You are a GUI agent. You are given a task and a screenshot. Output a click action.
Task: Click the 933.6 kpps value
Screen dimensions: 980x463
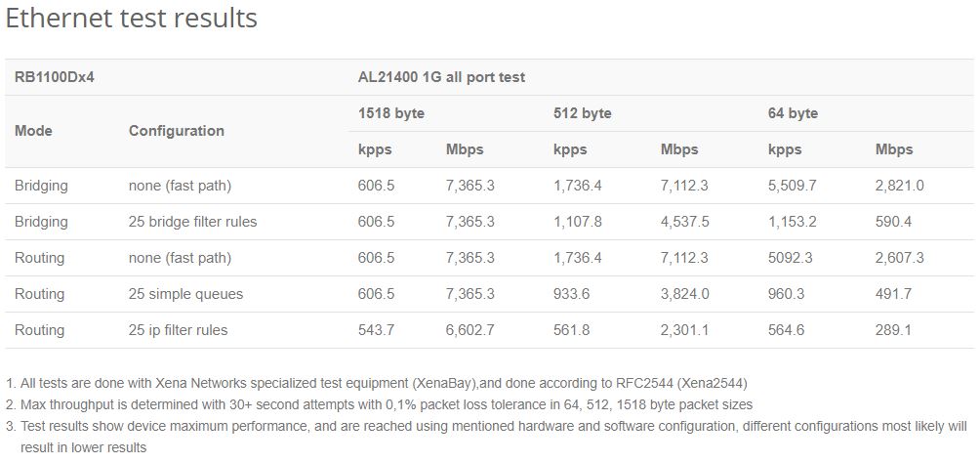571,294
